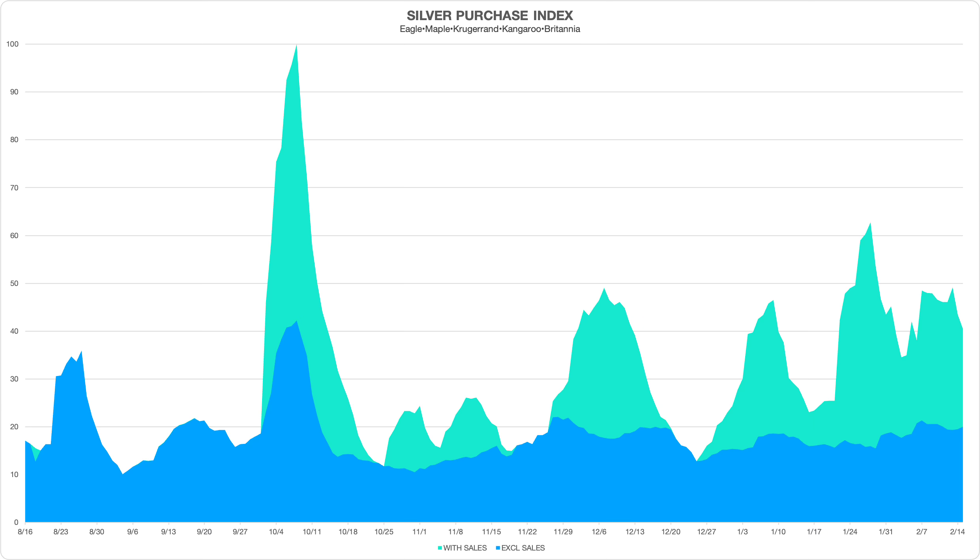
Task: Click the 10/4 date label
Action: 276,532
